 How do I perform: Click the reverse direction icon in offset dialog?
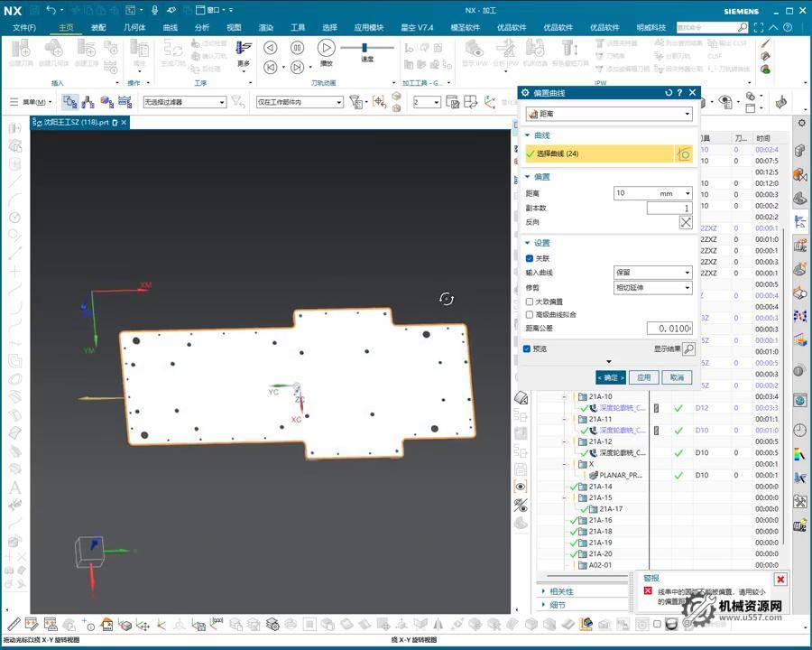(686, 222)
